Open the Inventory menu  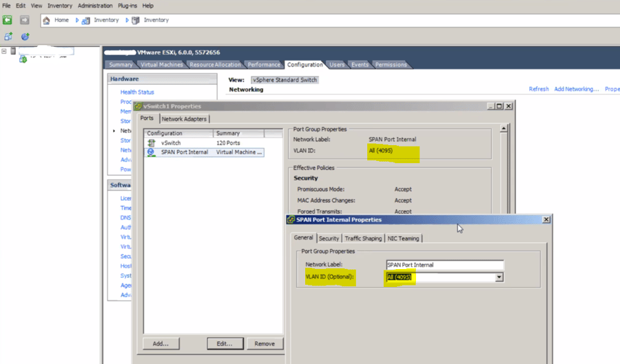coord(60,6)
